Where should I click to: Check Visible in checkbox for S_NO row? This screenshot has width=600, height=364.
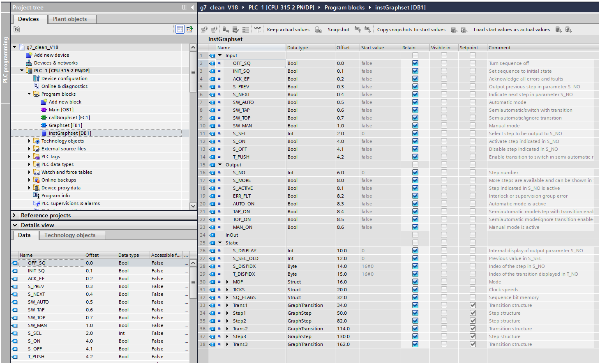click(x=444, y=173)
